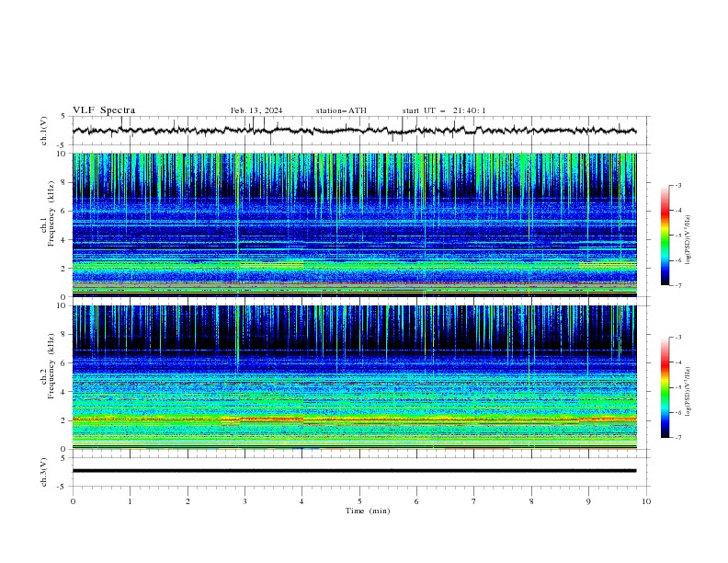Image resolution: width=728 pixels, height=563 pixels.
Task: Click the "VLF Spectra" title text
Action: (104, 110)
